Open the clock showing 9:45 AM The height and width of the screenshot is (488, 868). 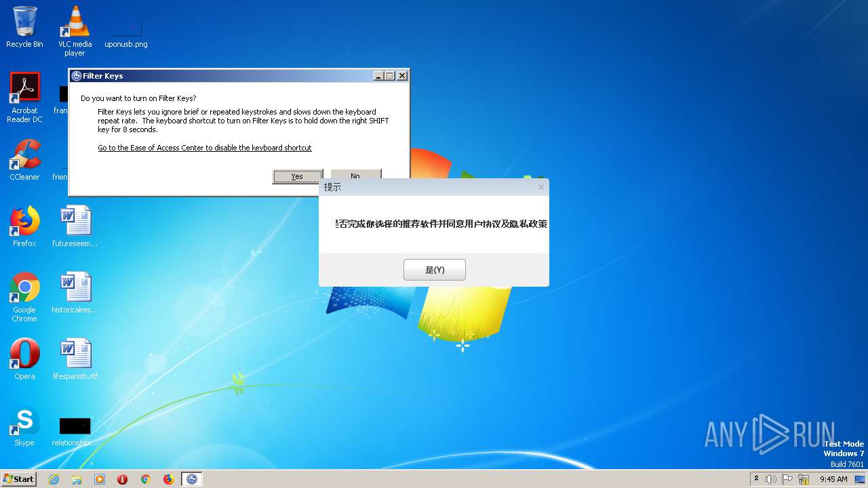pyautogui.click(x=833, y=479)
